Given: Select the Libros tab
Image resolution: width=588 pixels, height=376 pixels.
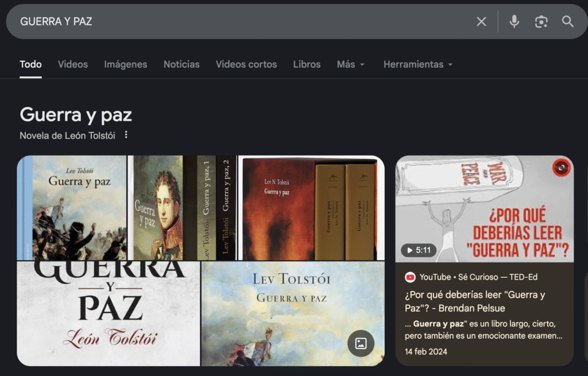Looking at the screenshot, I should pos(307,64).
